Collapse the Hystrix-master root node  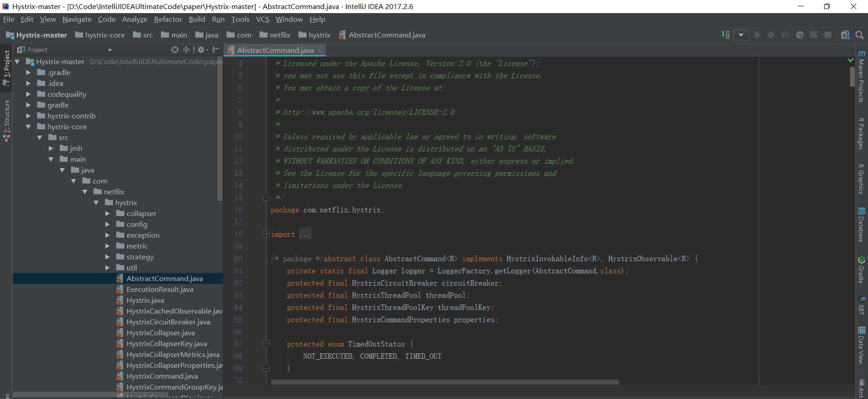click(17, 61)
